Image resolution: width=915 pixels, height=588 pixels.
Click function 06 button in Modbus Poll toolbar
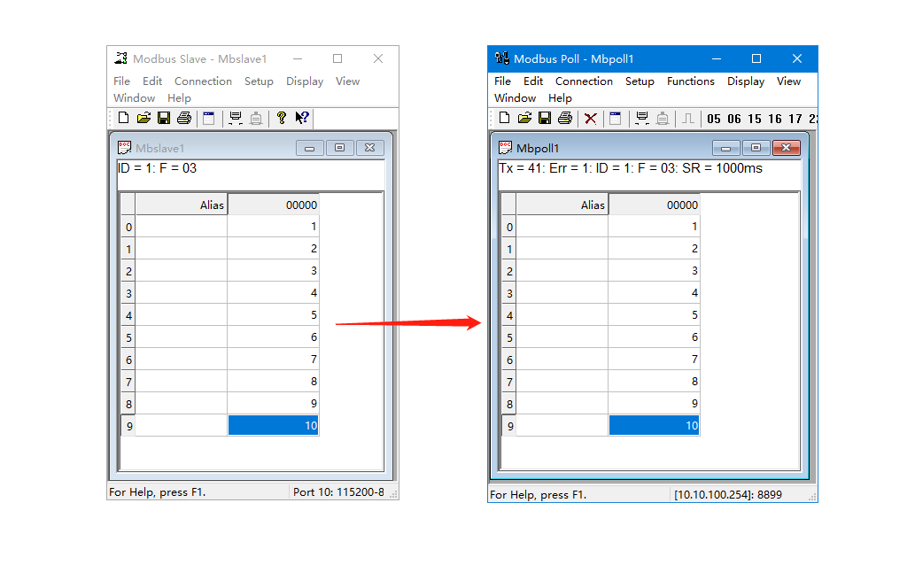click(734, 119)
